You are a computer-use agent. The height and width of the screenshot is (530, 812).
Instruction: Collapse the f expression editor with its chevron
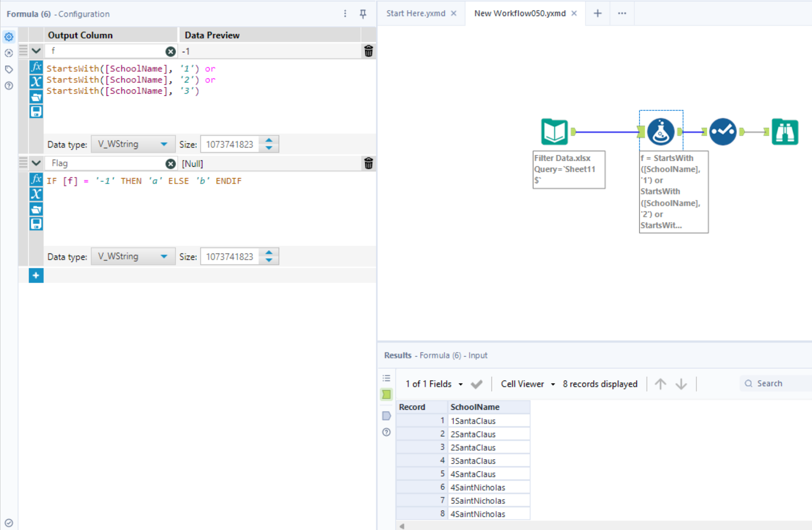coord(36,50)
